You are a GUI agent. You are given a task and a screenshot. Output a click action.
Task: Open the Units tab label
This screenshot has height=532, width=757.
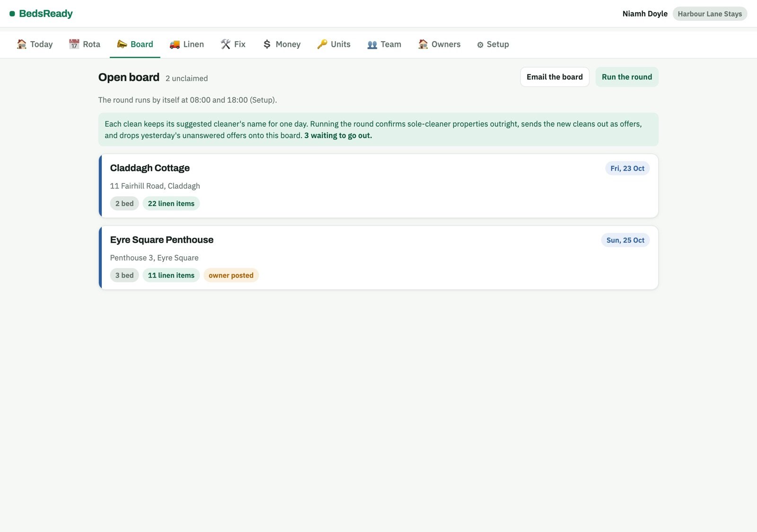(x=341, y=44)
